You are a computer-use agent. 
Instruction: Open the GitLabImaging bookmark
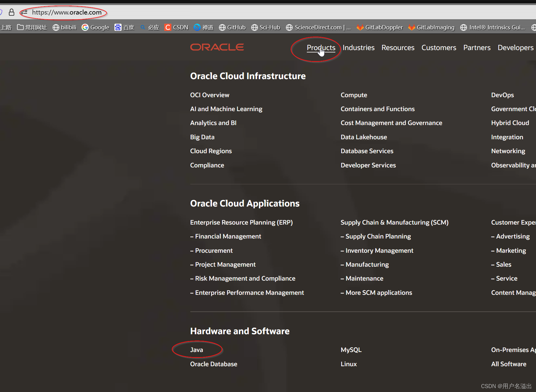coord(431,27)
